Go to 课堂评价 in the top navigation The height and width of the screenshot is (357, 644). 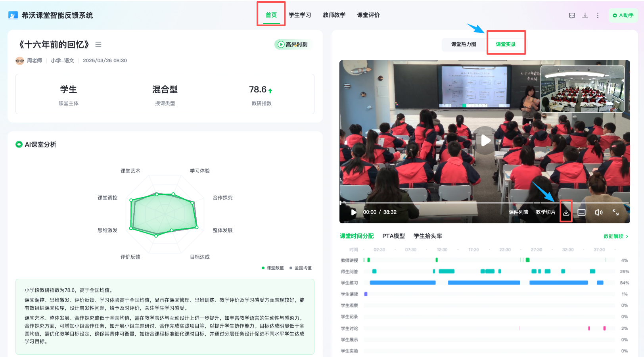click(x=368, y=15)
